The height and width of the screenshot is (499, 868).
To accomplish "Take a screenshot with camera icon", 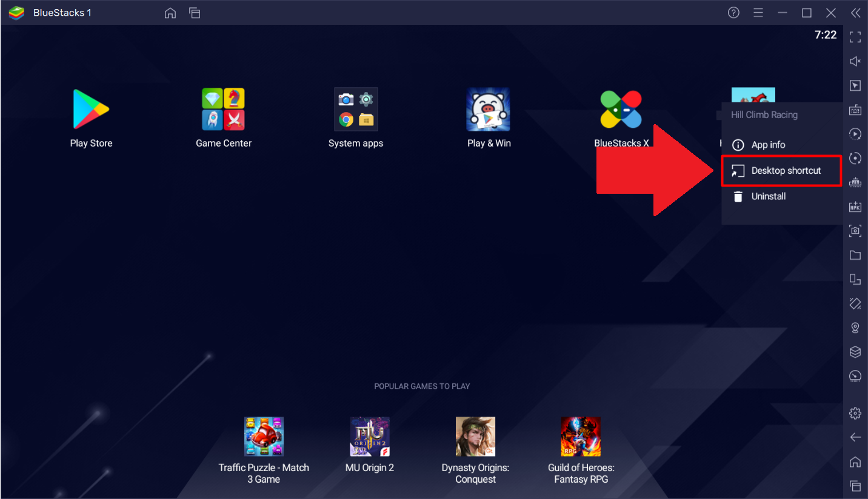I will point(855,231).
